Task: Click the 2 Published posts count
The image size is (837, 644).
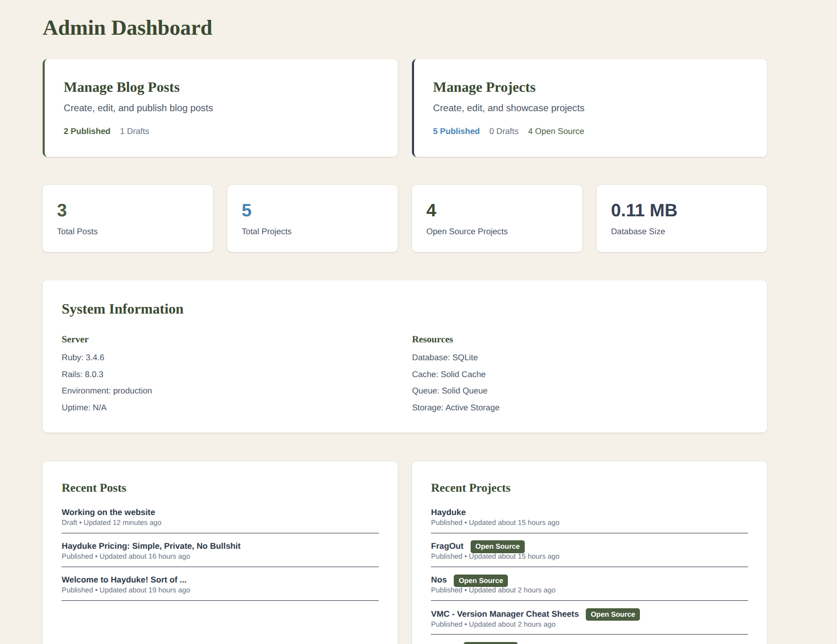Action: [87, 131]
